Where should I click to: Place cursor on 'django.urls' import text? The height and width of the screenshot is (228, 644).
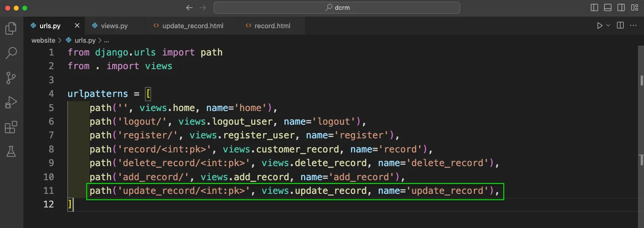pos(126,53)
